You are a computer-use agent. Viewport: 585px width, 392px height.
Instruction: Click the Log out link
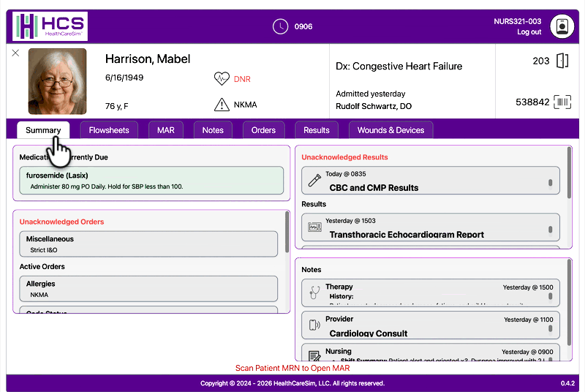coord(529,32)
